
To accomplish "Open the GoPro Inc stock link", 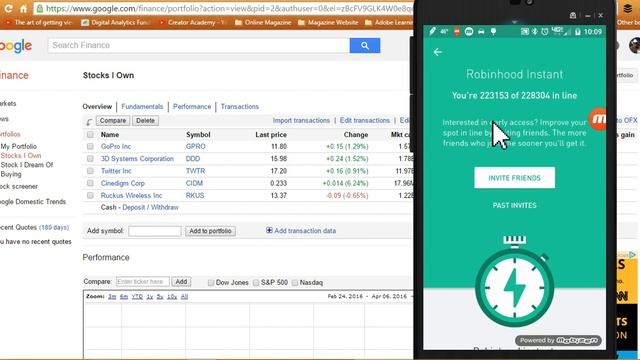I will 116,146.
